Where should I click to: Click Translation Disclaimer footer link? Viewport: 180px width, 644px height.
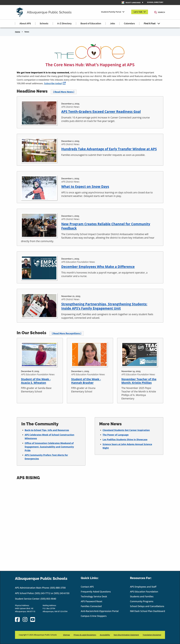tap(152, 635)
